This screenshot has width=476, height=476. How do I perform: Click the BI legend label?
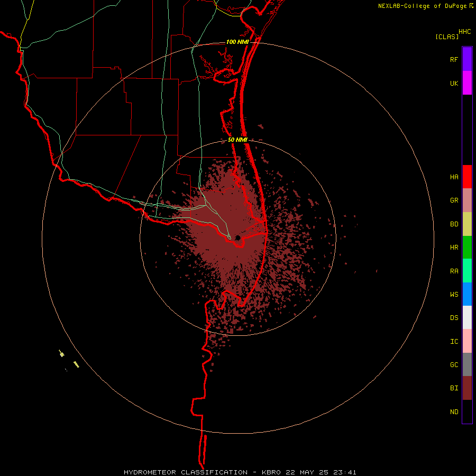tap(454, 388)
